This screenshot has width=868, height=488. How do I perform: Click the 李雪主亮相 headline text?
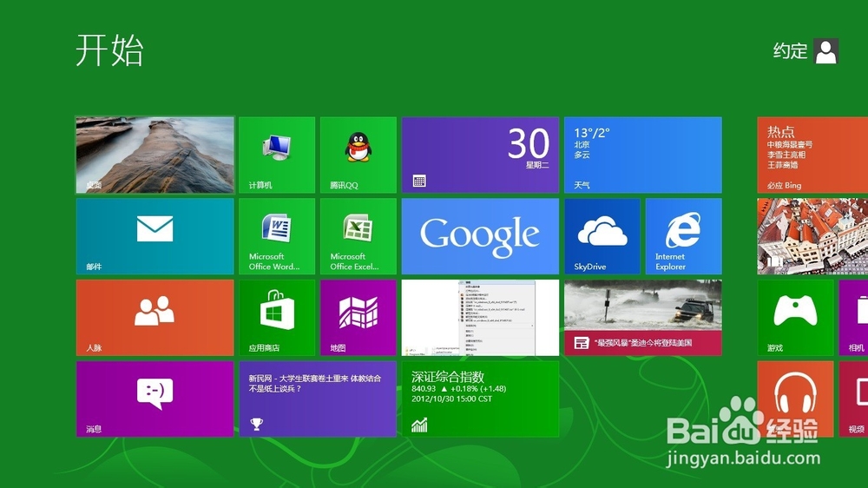pos(786,155)
